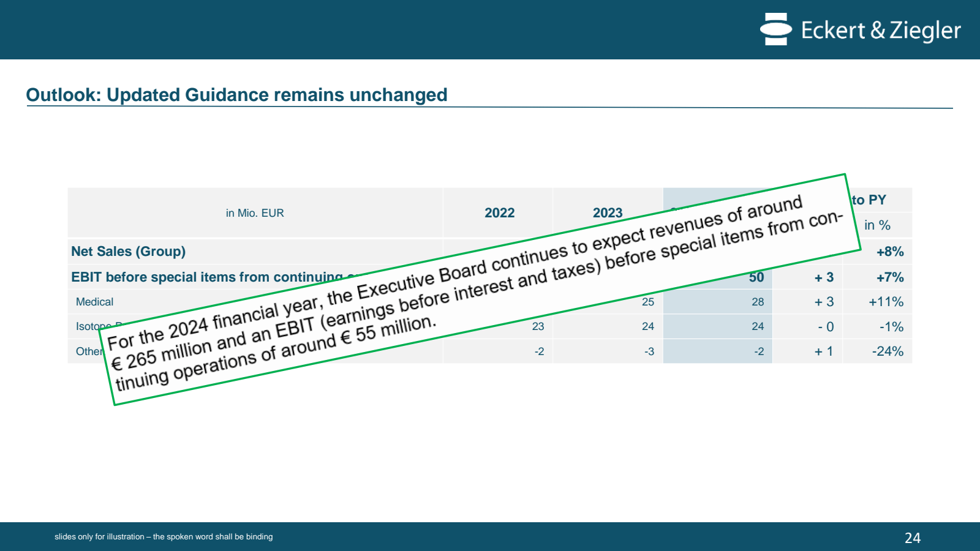
Task: Click the +7% value in EBIT row
Action: click(x=890, y=277)
